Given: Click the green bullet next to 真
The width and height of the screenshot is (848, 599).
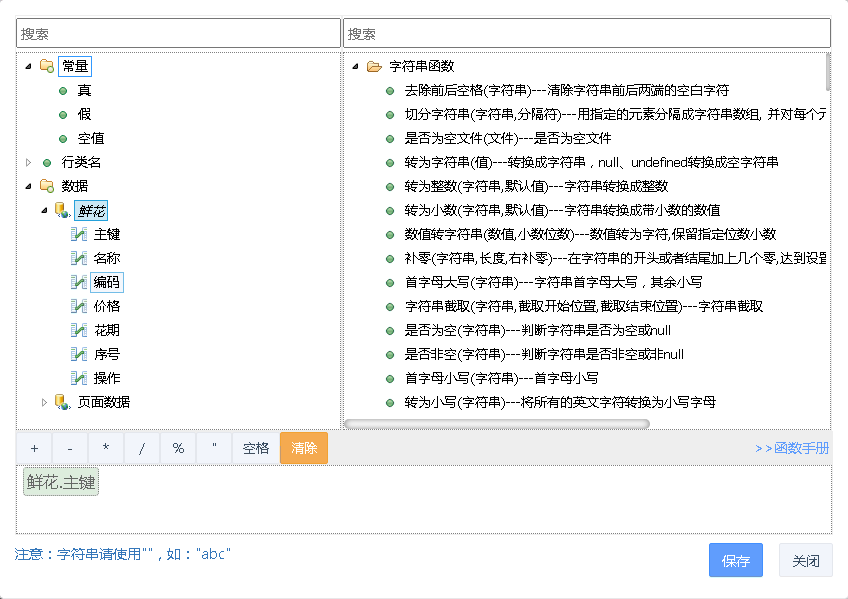Looking at the screenshot, I should [x=62, y=90].
